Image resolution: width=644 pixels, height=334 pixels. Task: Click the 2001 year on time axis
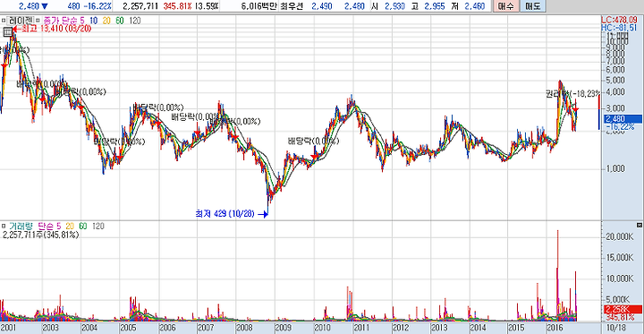(9, 329)
